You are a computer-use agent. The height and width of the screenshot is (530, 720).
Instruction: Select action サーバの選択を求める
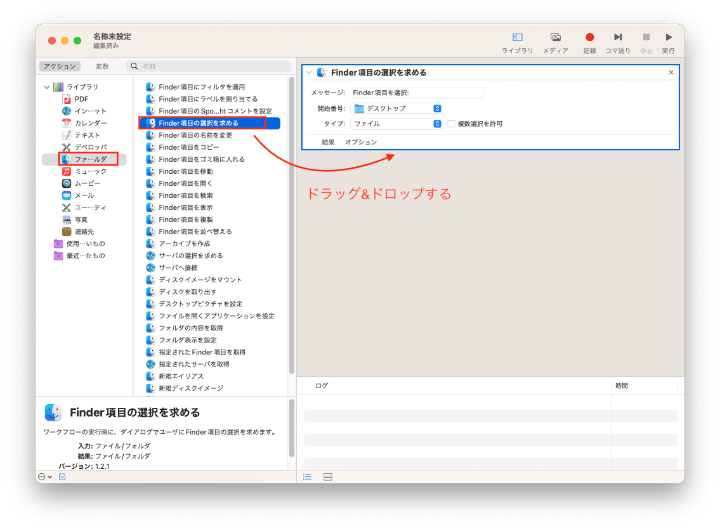click(185, 255)
